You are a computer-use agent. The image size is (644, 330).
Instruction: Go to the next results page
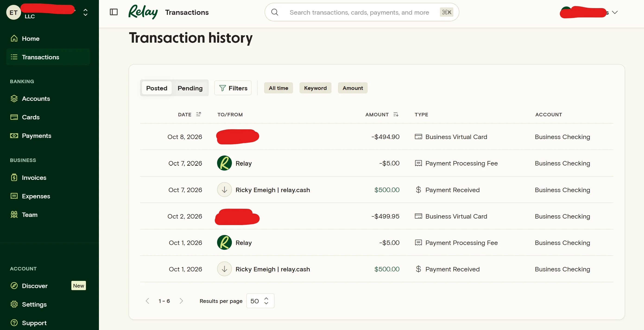181,301
